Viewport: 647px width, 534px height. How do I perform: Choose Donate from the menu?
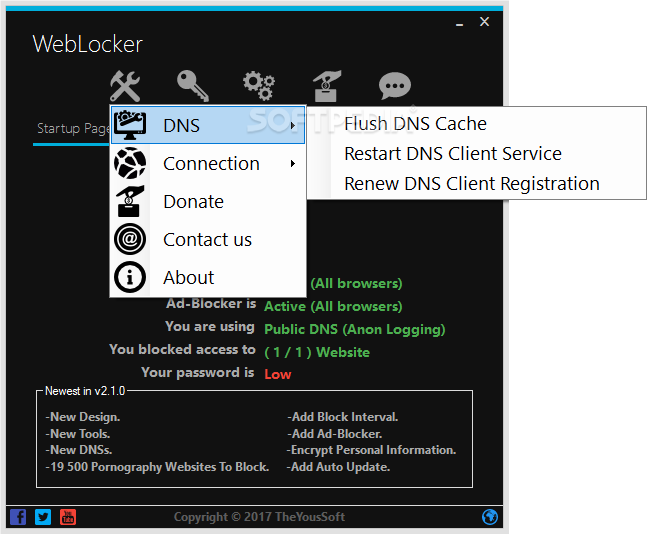click(x=208, y=201)
